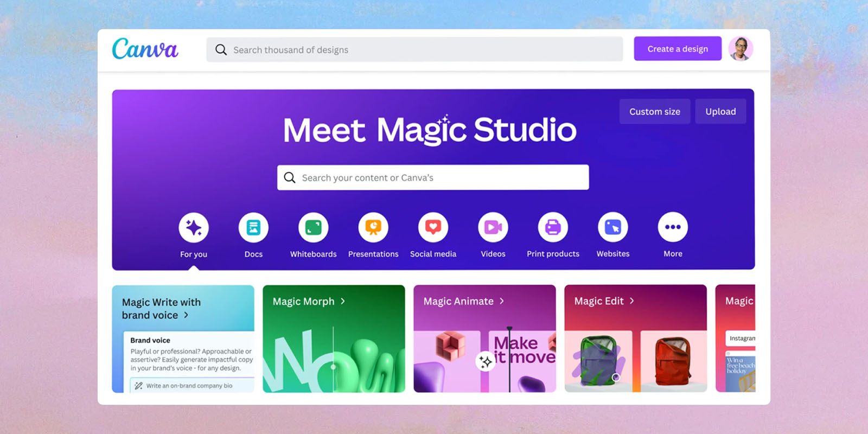
Task: Pick the Videos camera icon
Action: pyautogui.click(x=493, y=227)
